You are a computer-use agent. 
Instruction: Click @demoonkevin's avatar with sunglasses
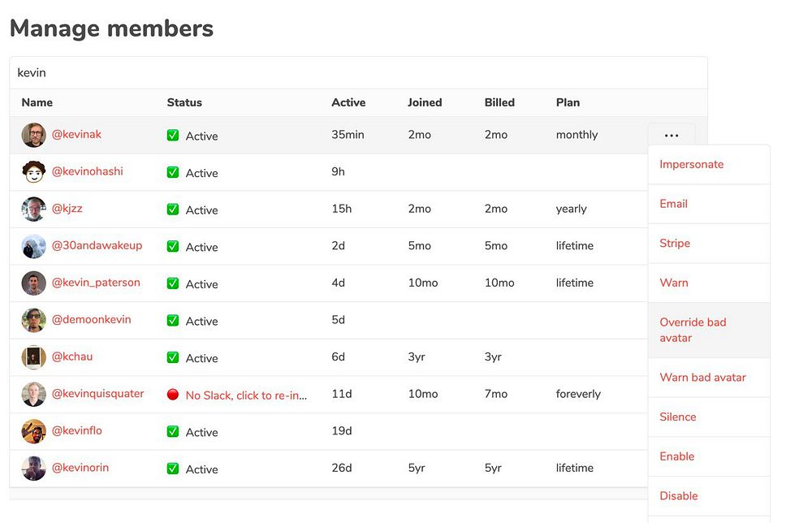coord(33,320)
